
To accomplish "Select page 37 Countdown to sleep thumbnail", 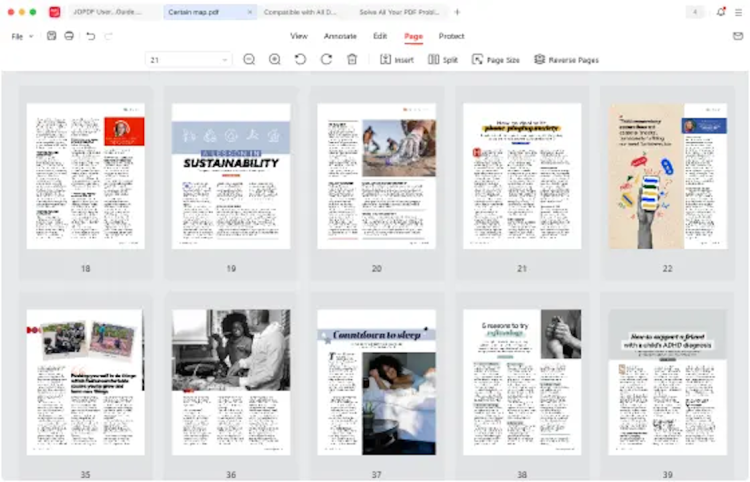I will pos(376,382).
